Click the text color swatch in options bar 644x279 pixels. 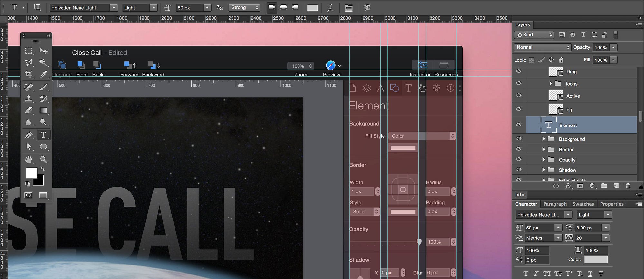click(312, 8)
